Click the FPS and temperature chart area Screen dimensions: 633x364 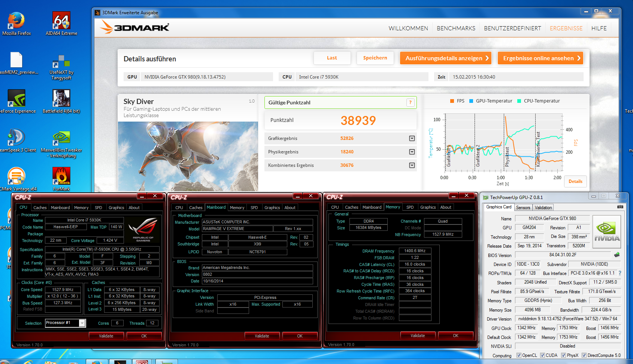(504, 143)
